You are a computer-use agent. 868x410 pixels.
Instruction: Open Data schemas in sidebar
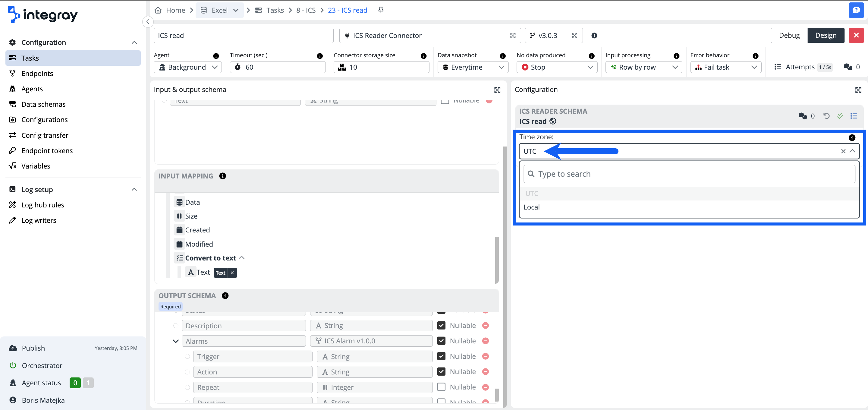click(43, 104)
